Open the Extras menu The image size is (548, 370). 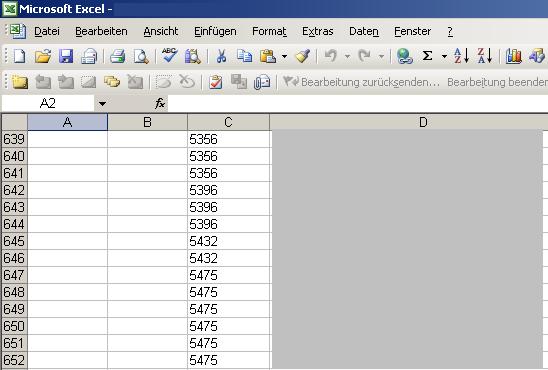[317, 31]
